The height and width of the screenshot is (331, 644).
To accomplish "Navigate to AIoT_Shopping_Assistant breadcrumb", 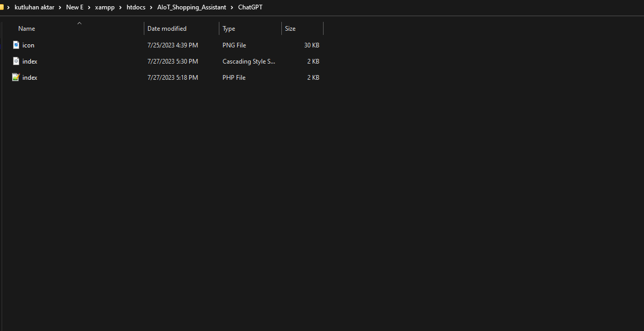I will [192, 7].
